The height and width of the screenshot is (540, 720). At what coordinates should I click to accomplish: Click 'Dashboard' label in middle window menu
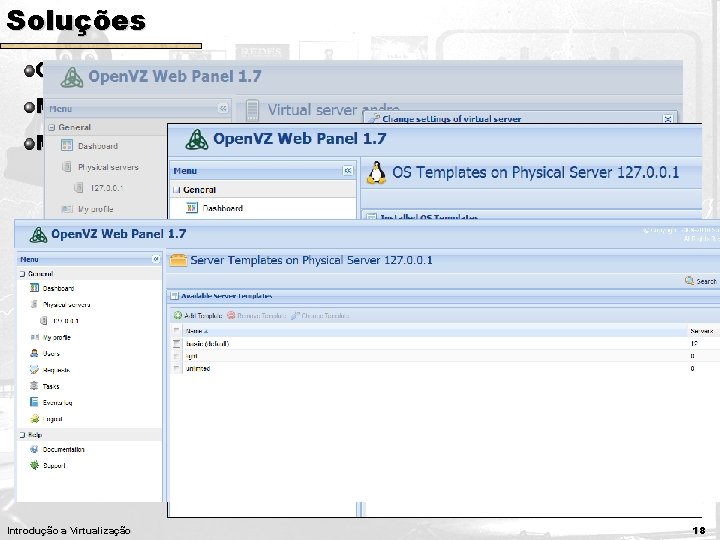(x=223, y=208)
